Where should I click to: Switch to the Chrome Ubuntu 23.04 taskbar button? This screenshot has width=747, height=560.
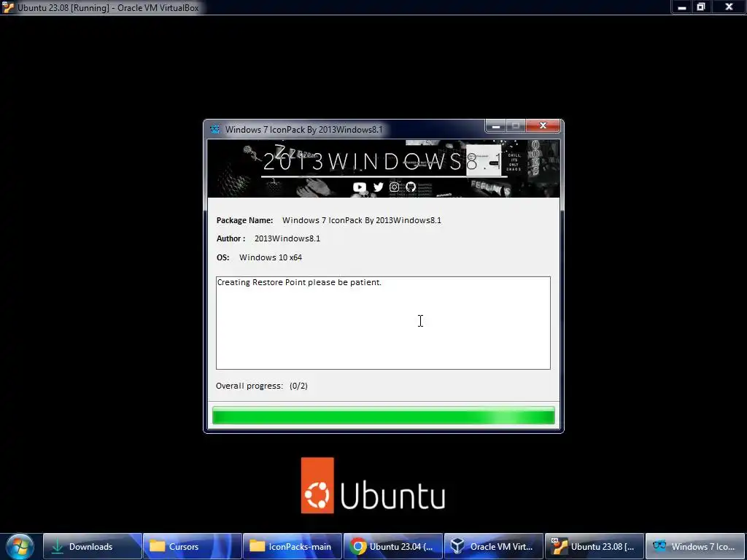pyautogui.click(x=393, y=546)
